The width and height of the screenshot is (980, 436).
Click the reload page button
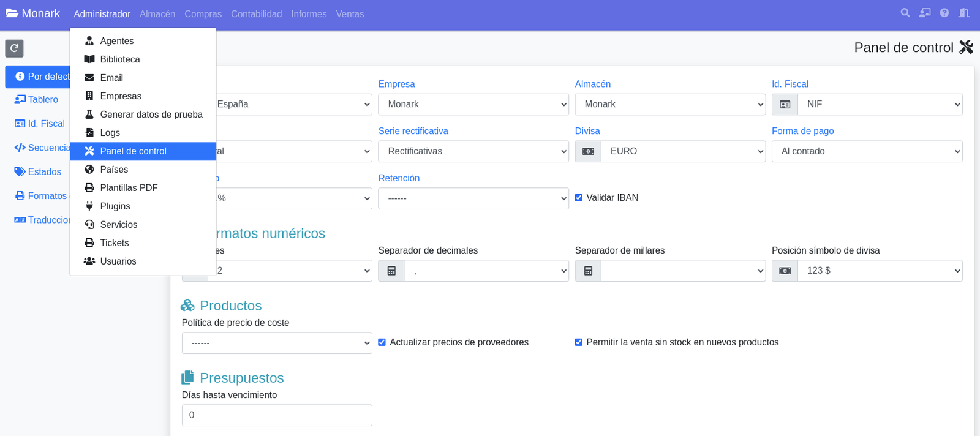(14, 48)
